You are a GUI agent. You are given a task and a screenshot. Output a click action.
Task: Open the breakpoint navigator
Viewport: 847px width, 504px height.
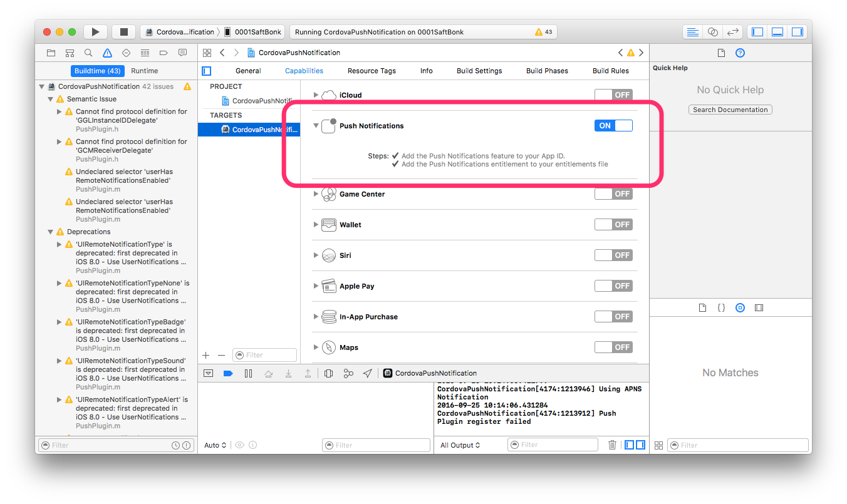click(x=164, y=53)
